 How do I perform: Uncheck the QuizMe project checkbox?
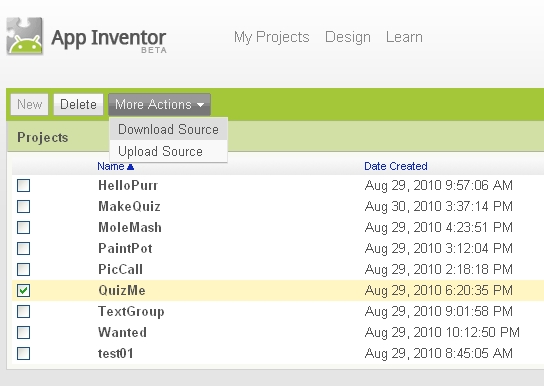[24, 290]
